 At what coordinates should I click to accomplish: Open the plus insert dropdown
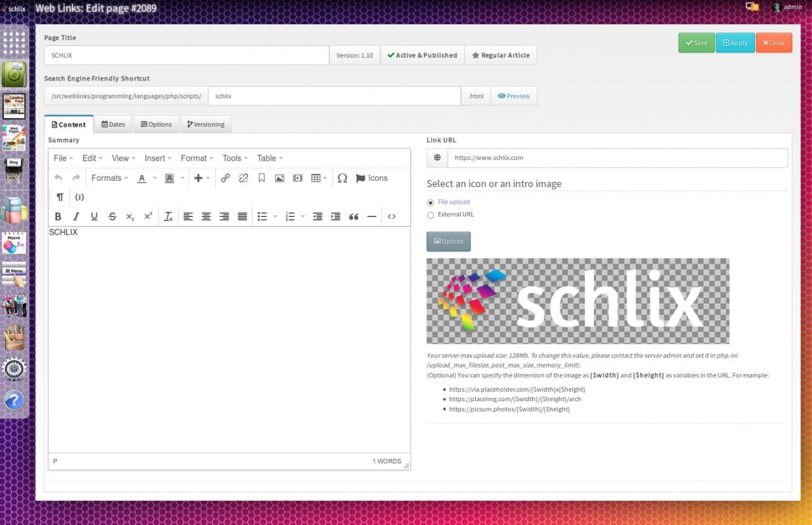(x=202, y=178)
